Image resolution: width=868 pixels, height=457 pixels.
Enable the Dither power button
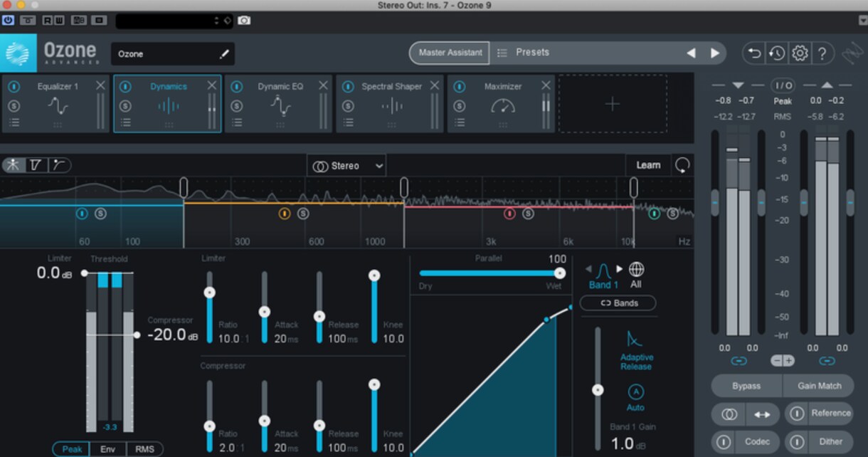798,442
